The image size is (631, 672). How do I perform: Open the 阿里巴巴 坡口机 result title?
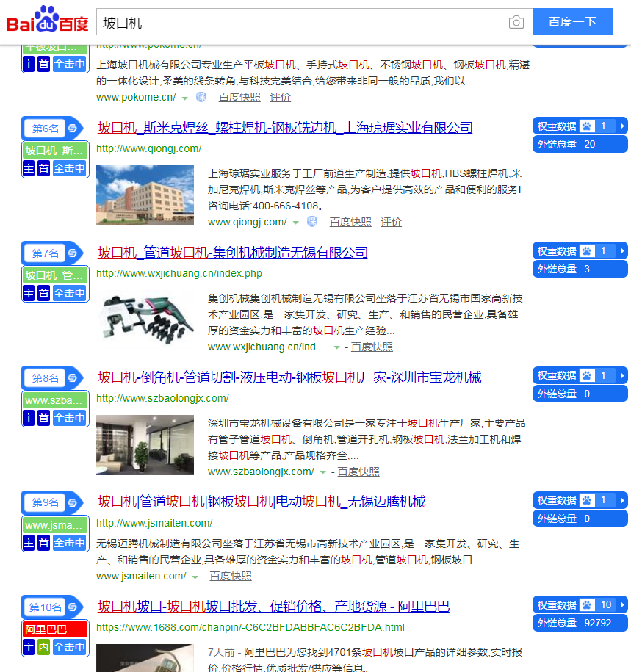click(x=273, y=606)
